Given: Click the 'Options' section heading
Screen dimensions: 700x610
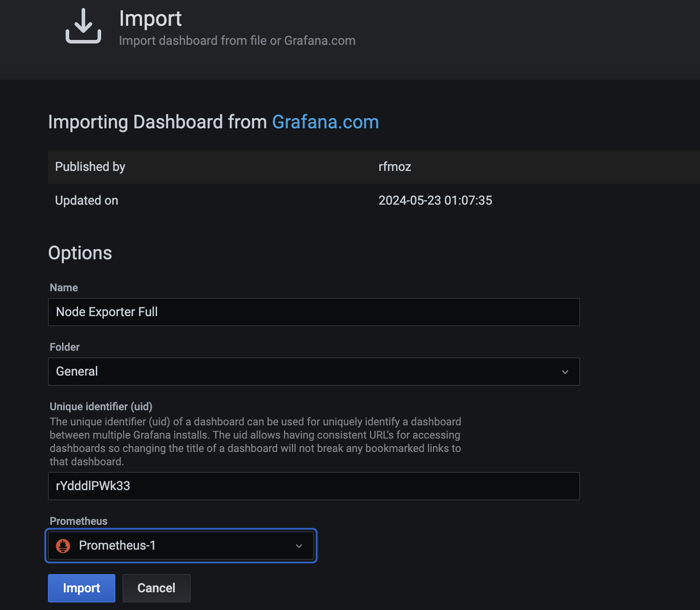Looking at the screenshot, I should tap(80, 253).
